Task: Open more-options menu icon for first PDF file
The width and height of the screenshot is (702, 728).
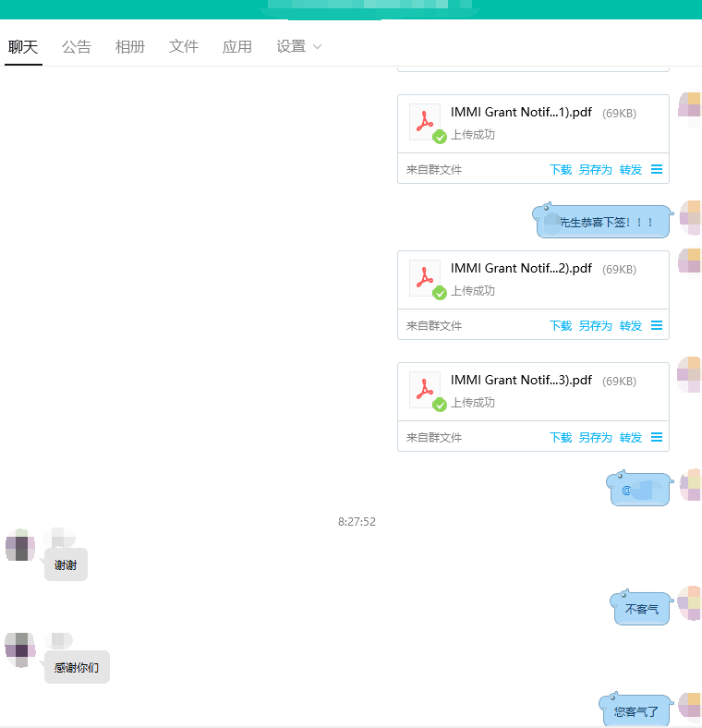Action: pos(657,169)
